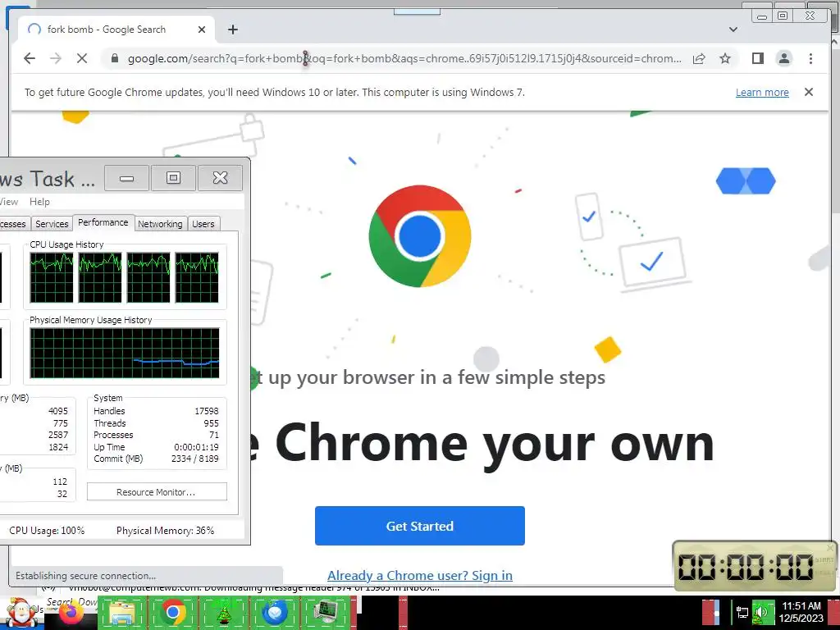The height and width of the screenshot is (630, 840).
Task: Click the Chrome address bar URL
Action: click(404, 58)
